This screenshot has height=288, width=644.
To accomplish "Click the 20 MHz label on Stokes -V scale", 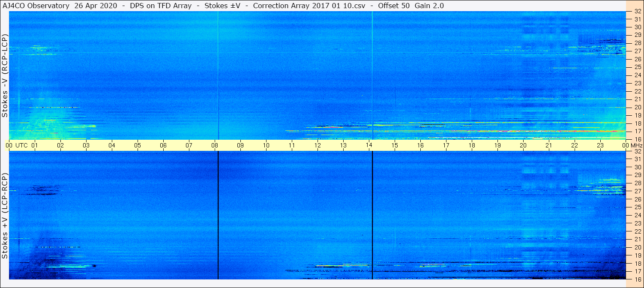I will pos(637,107).
